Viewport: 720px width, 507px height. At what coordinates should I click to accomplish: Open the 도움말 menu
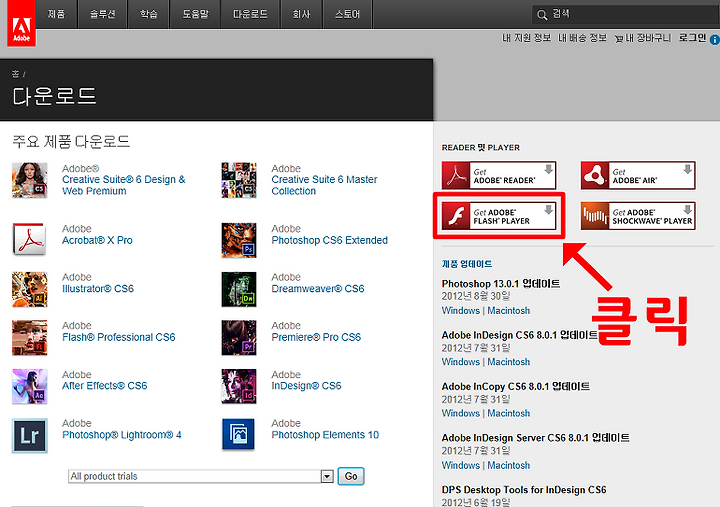coord(195,14)
